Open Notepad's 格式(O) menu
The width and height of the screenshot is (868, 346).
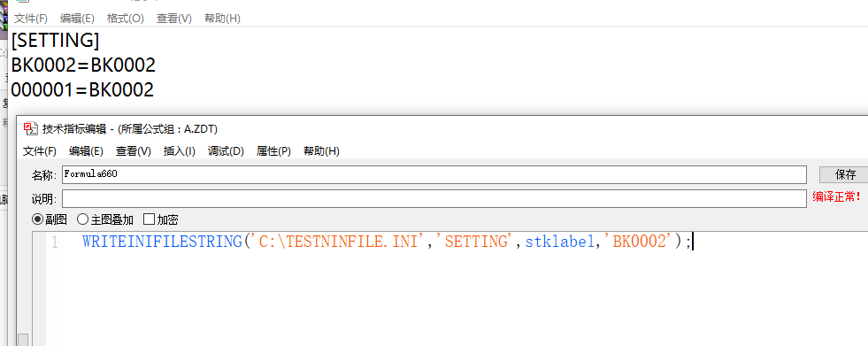125,19
